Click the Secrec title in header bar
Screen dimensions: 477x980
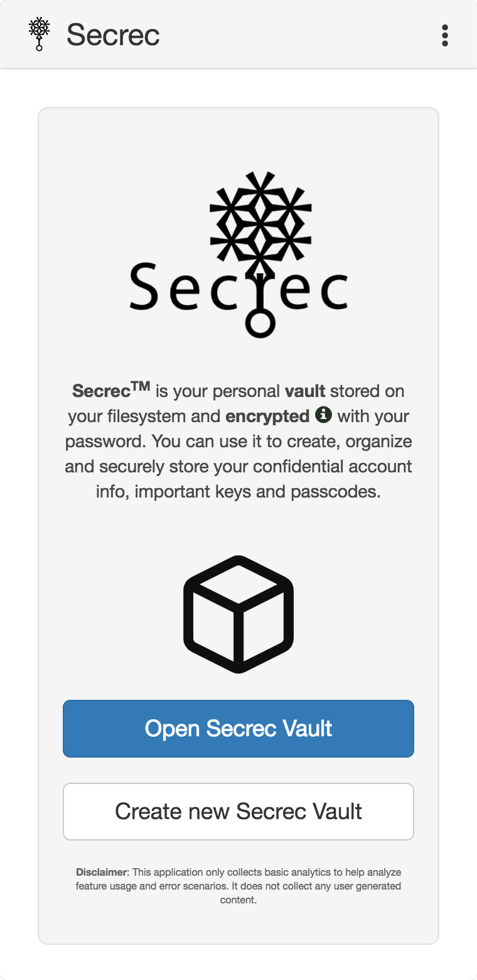point(113,35)
